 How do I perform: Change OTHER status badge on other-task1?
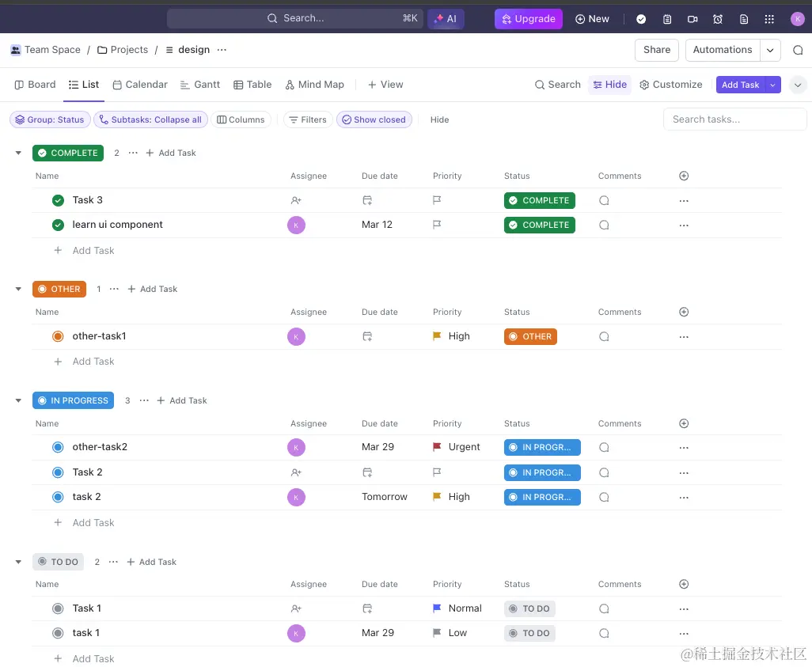pos(530,336)
